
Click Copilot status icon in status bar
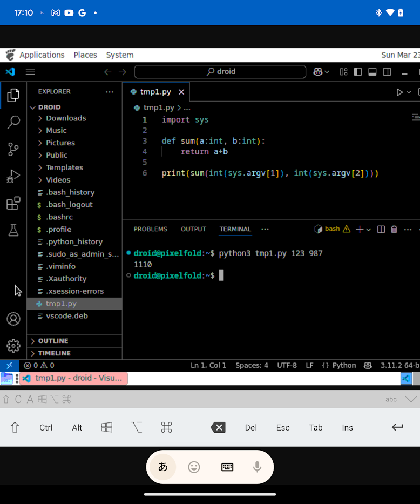368,366
